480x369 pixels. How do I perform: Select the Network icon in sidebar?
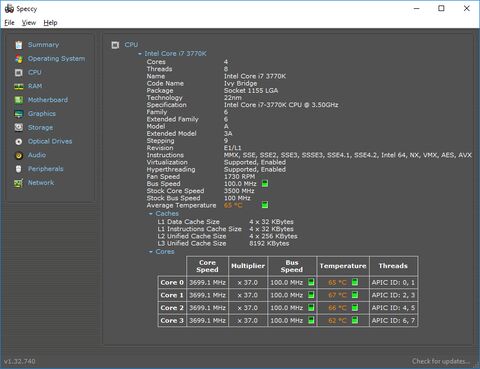coord(19,183)
